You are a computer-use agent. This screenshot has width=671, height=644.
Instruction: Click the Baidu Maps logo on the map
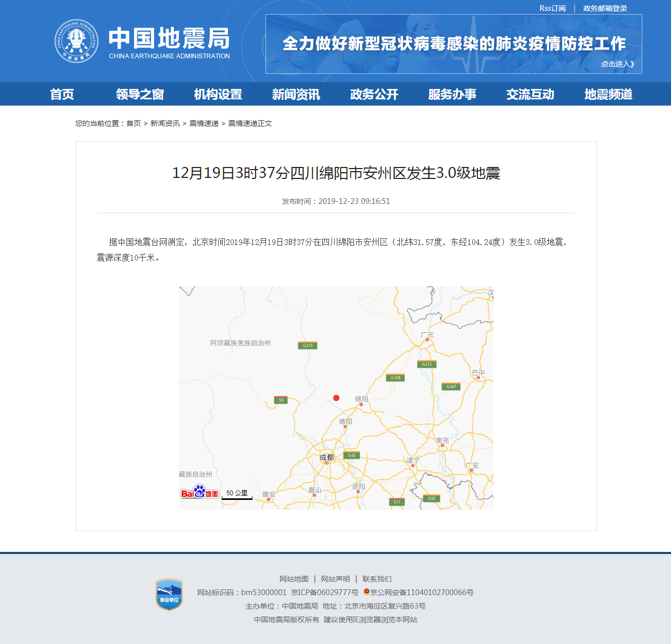(x=198, y=492)
